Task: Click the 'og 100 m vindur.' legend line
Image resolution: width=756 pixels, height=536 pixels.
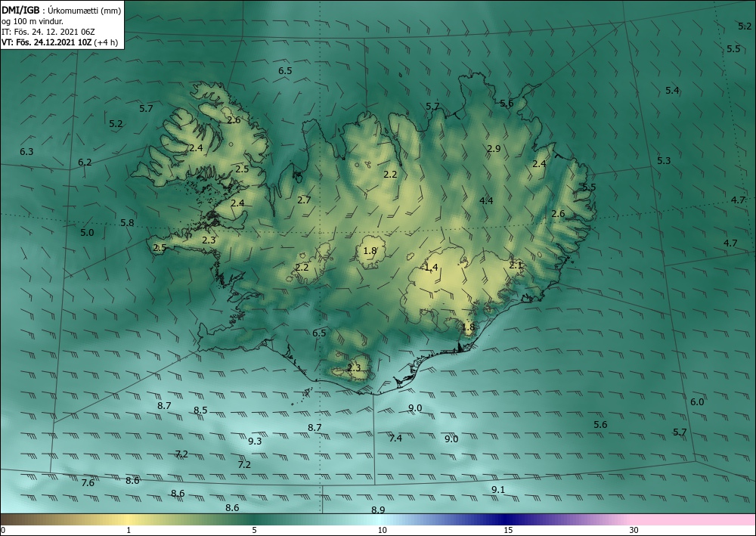Action: click(33, 21)
